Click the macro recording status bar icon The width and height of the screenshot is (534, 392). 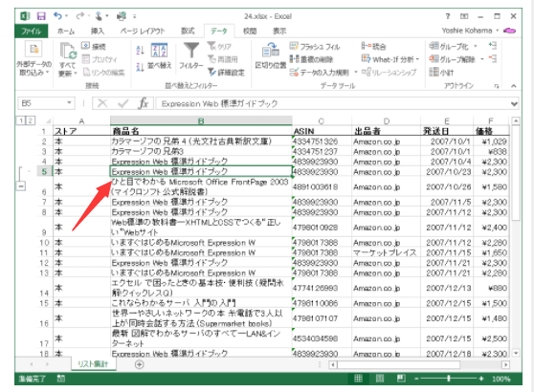click(61, 379)
